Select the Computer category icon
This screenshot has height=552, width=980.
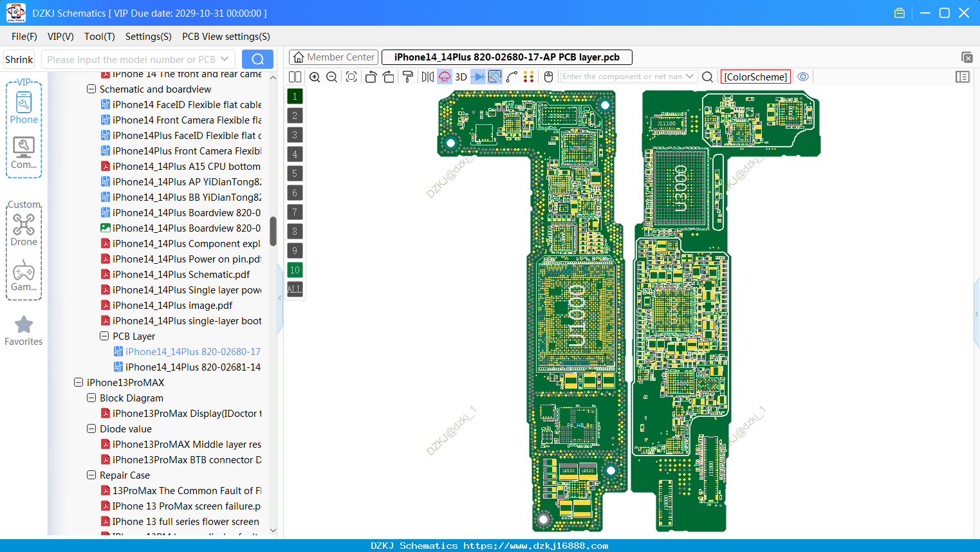coord(24,153)
